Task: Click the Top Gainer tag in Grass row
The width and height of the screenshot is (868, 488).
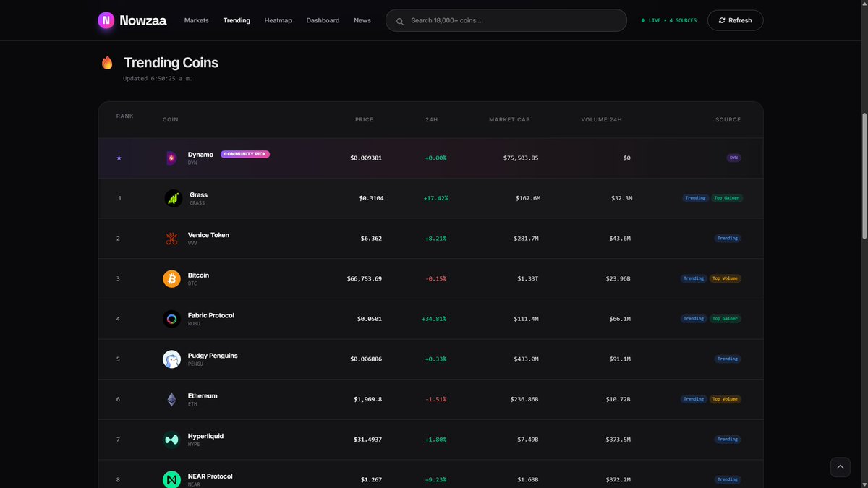Action: [726, 197]
